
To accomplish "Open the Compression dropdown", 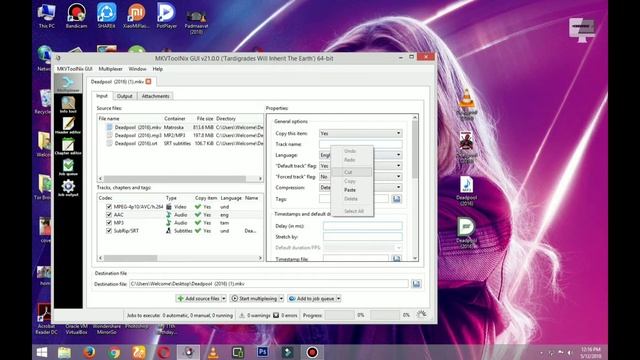I will pos(360,187).
